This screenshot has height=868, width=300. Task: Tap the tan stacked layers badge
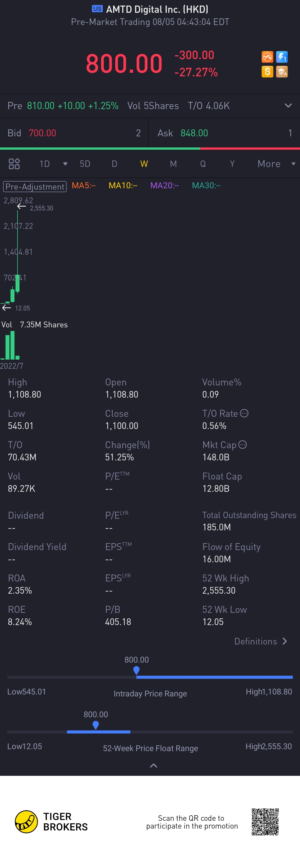[282, 71]
